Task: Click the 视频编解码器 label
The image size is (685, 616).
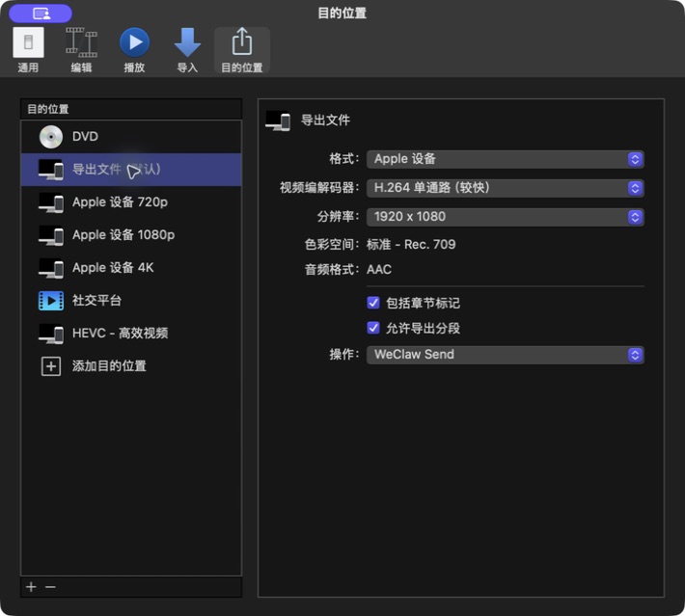Action: [x=319, y=188]
